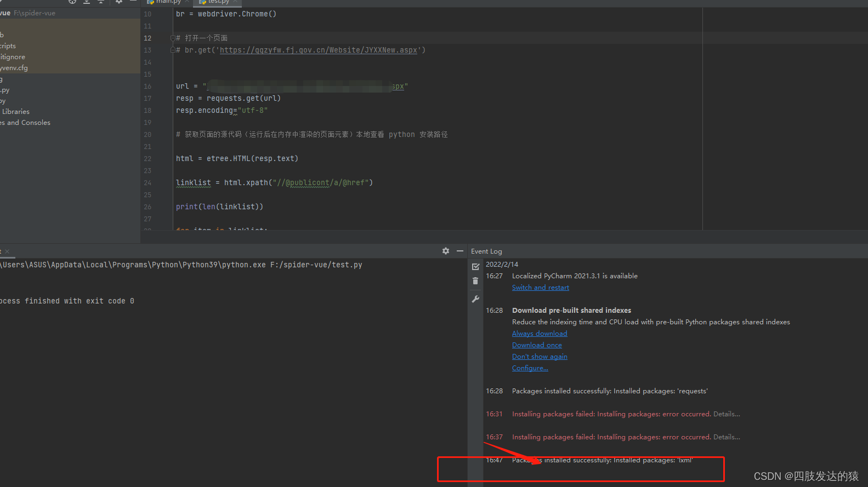
Task: Click 'print(len(linklist))' on line 26
Action: point(219,207)
